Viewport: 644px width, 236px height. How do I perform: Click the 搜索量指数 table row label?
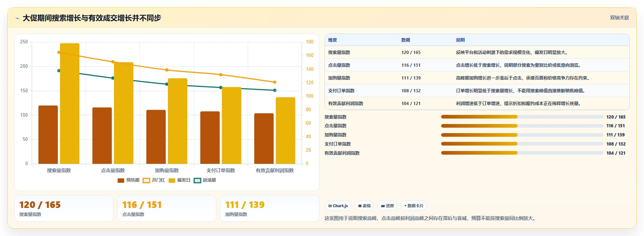(339, 53)
